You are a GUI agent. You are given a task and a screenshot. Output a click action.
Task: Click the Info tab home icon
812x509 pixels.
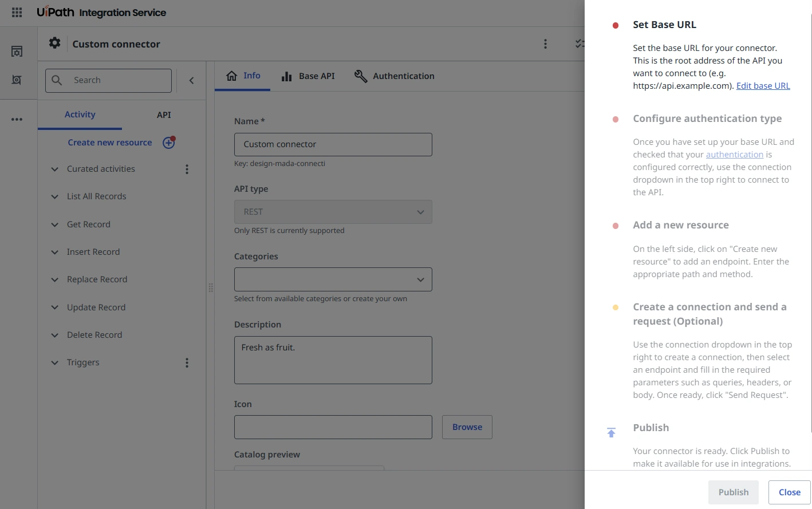[232, 76]
